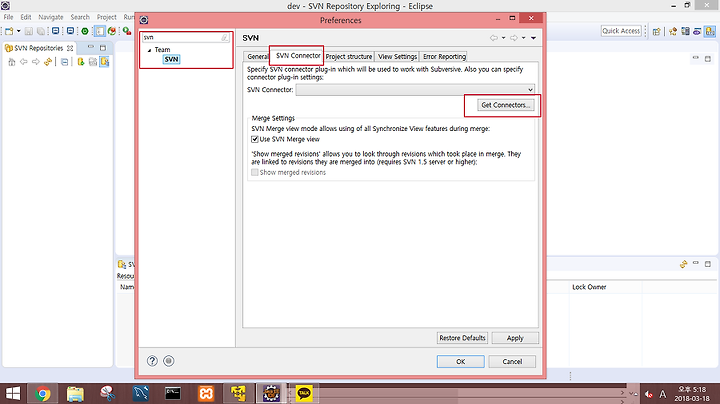This screenshot has height=404, width=720.
Task: Switch to the selected SVN Repository Exploring perspective
Action: 710,31
